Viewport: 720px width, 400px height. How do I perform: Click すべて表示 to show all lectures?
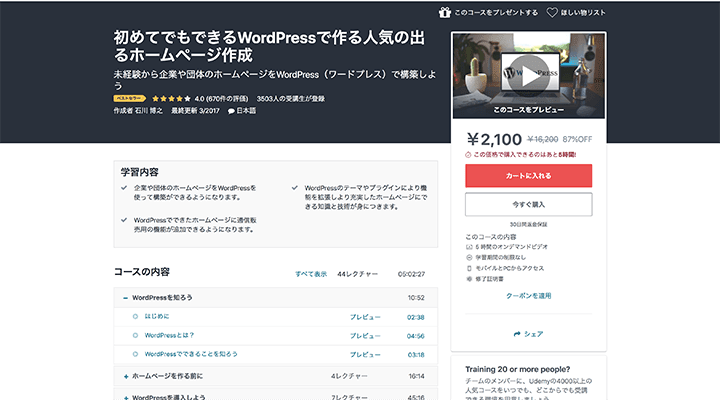click(311, 274)
